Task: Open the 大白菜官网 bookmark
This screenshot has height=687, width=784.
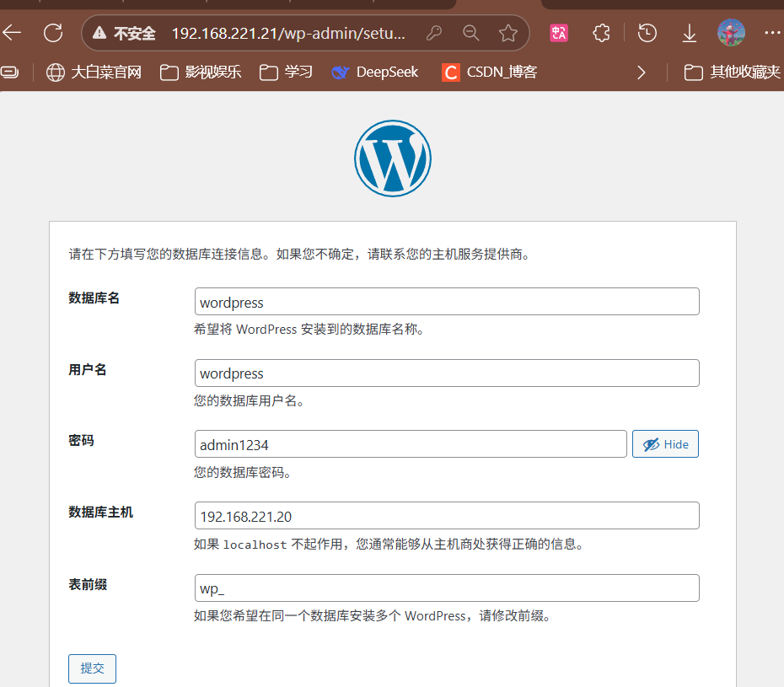Action: (94, 72)
